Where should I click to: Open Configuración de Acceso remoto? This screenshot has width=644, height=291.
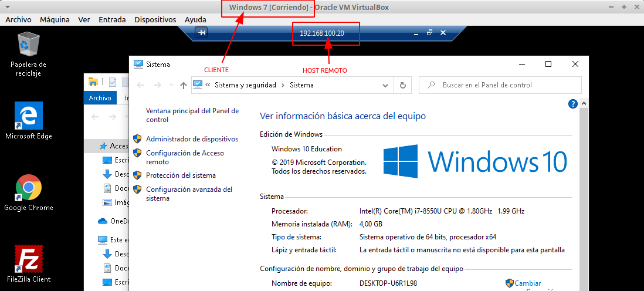(x=185, y=157)
